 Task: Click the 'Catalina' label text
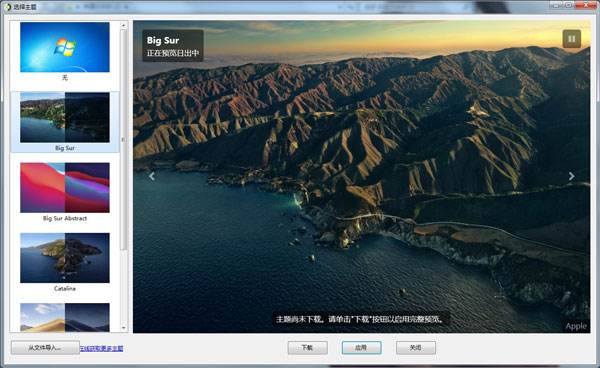65,288
